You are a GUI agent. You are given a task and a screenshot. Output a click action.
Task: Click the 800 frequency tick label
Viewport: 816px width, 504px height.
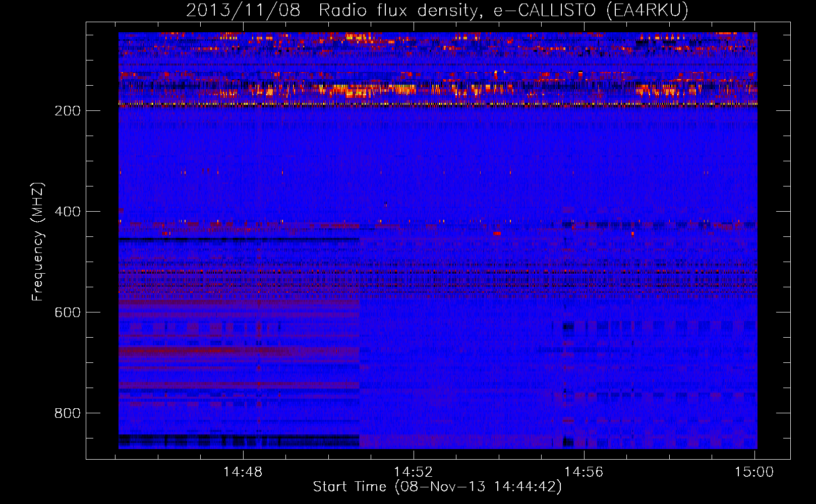tap(68, 413)
